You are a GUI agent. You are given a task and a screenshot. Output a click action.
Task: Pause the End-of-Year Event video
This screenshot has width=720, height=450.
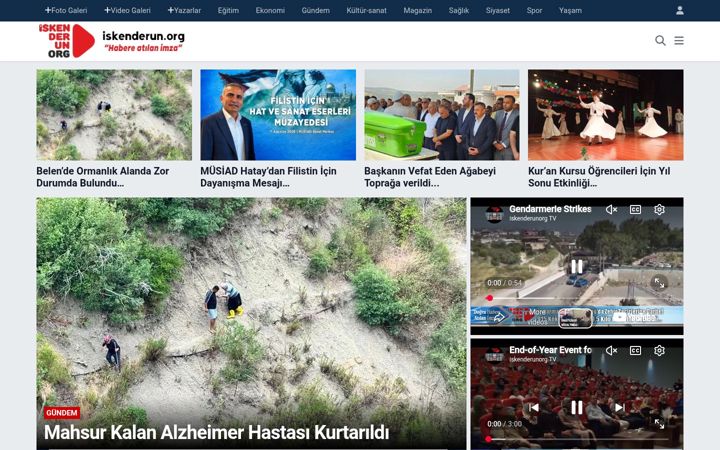(577, 407)
